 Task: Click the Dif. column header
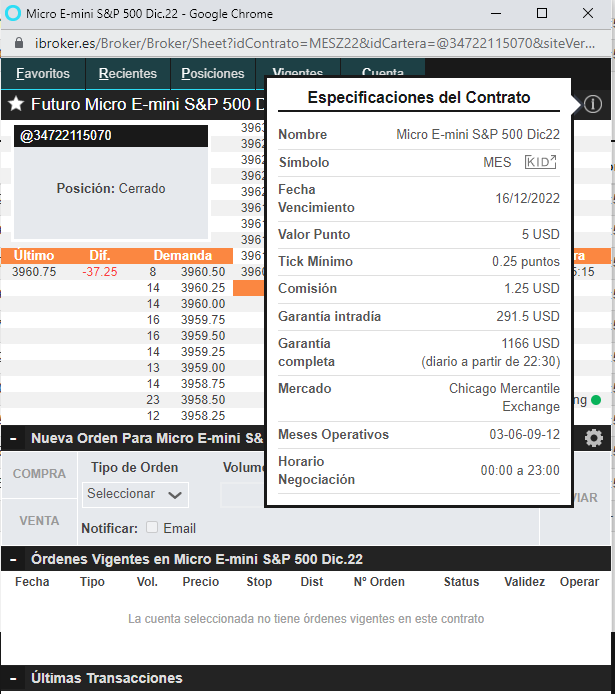(100, 256)
